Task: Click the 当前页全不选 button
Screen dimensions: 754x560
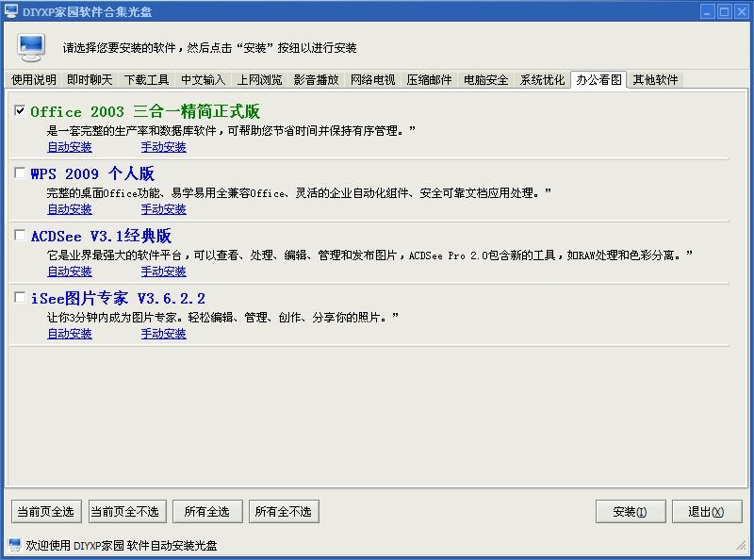Action: pyautogui.click(x=127, y=511)
